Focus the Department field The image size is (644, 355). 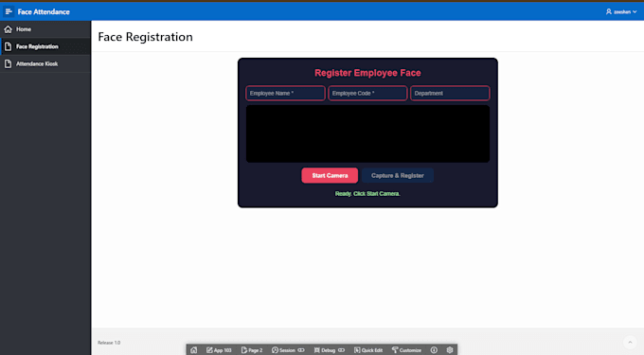coord(450,93)
